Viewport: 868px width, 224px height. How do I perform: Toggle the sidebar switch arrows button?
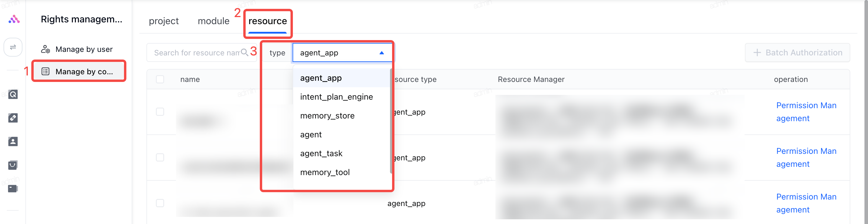tap(13, 47)
